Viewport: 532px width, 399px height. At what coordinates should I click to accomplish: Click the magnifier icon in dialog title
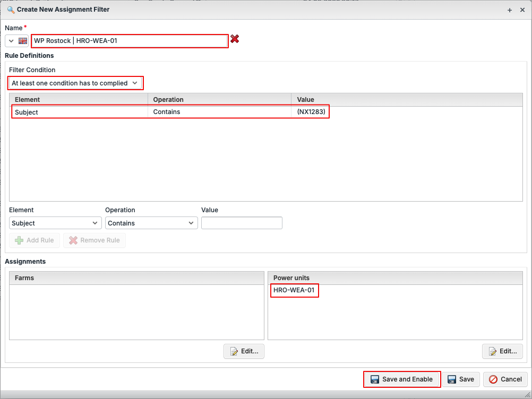pos(10,10)
